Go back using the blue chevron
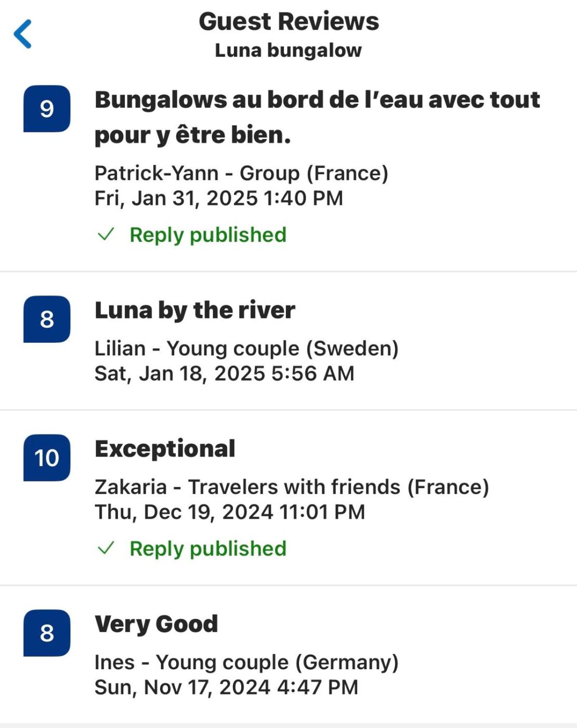Viewport: 577px width, 728px height. click(23, 34)
